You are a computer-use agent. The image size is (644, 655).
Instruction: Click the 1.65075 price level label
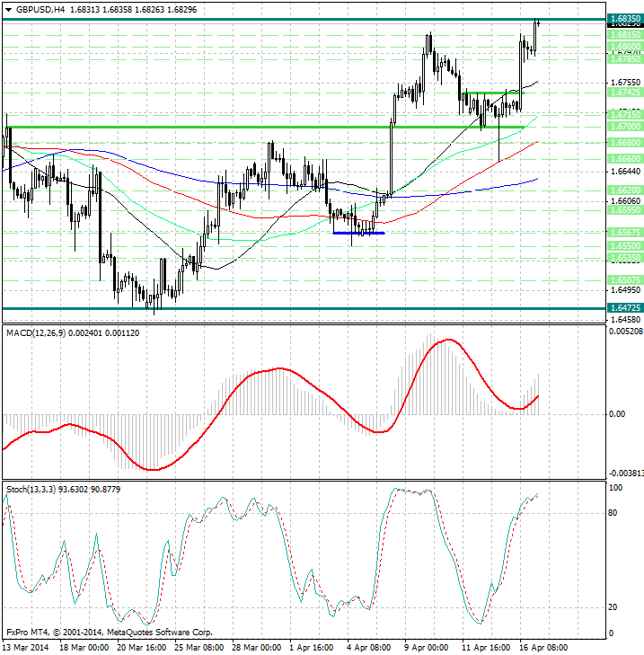(x=622, y=279)
